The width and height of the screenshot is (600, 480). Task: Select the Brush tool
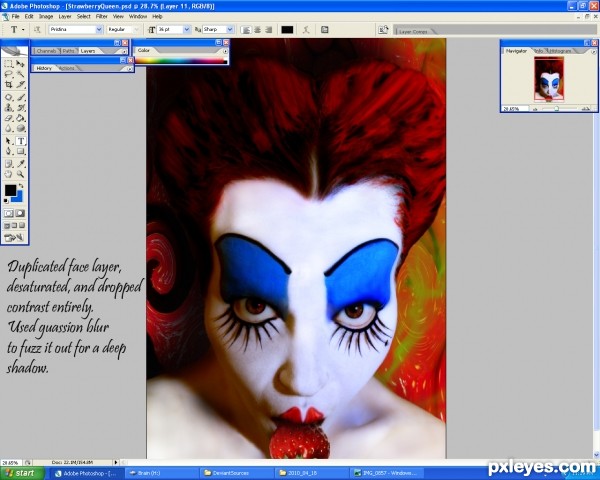click(21, 98)
